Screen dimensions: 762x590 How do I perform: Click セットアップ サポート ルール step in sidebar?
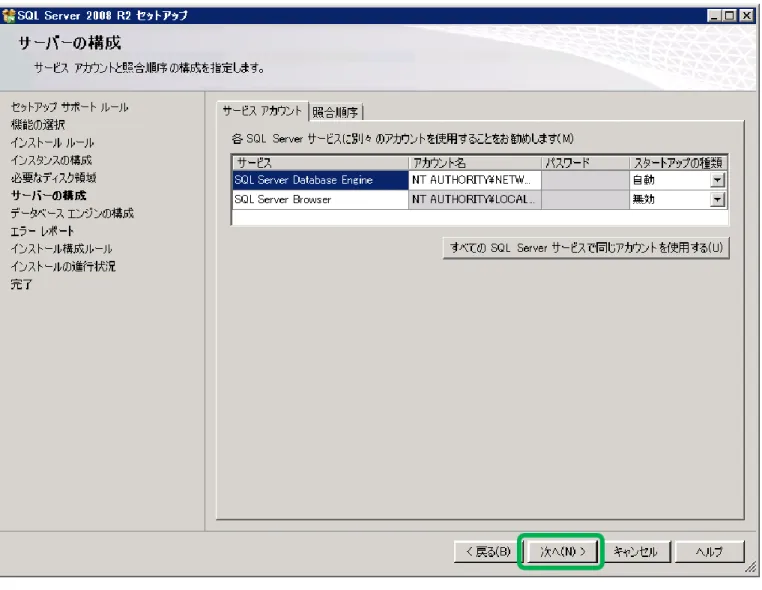point(69,107)
